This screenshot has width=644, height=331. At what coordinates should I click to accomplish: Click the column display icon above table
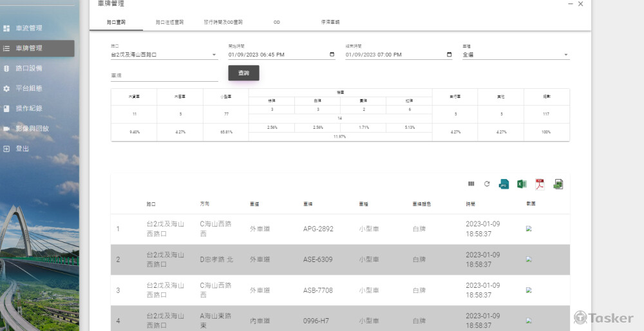471,184
